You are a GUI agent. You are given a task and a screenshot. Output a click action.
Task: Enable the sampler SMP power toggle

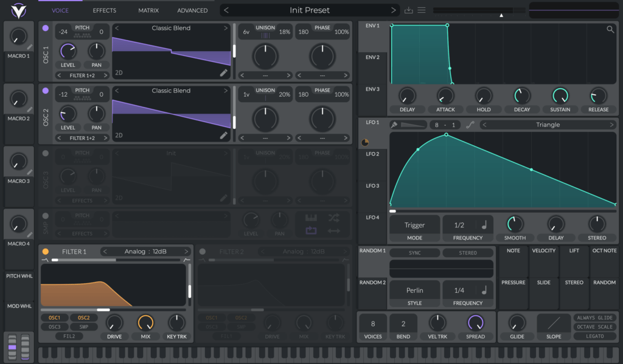pos(45,216)
